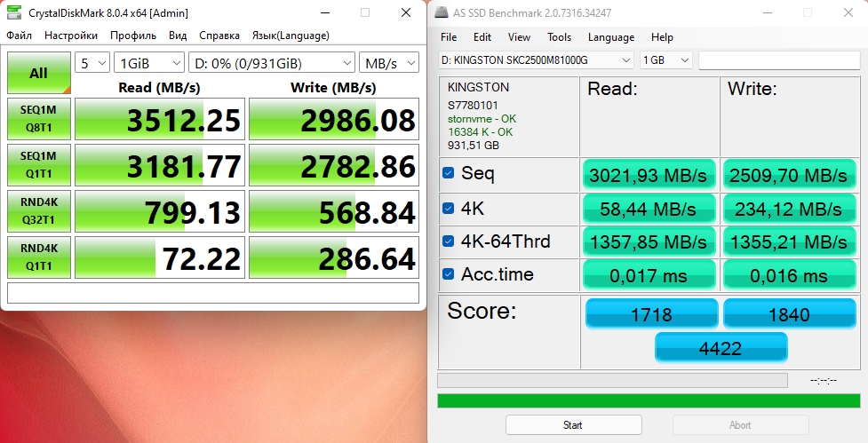Image resolution: width=868 pixels, height=443 pixels.
Task: Close the AS SSD Benchmark window
Action: pos(848,12)
